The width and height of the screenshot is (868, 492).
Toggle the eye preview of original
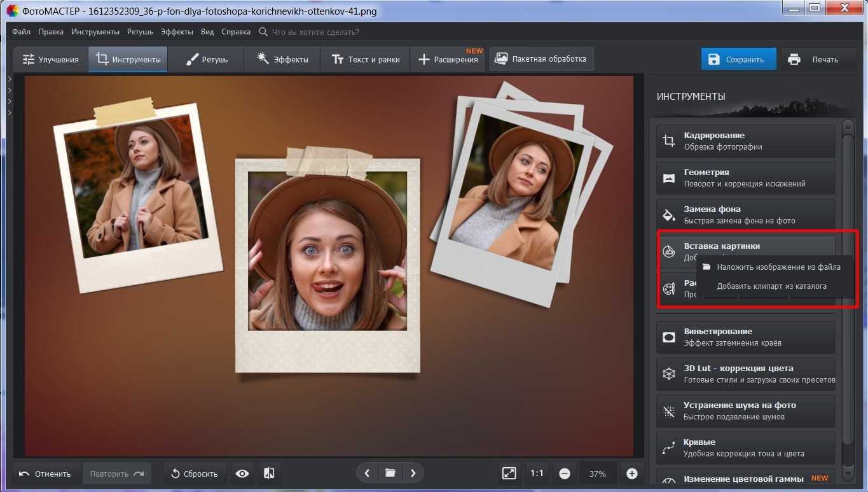coord(242,474)
